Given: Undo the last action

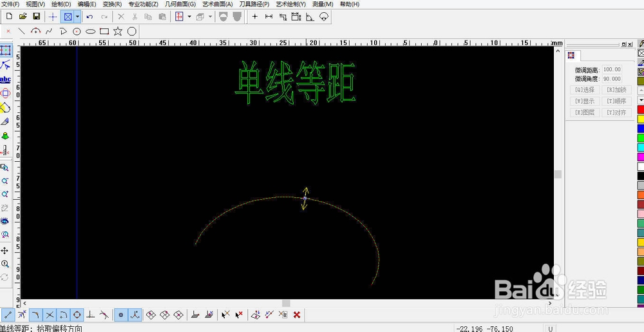Looking at the screenshot, I should pos(90,17).
